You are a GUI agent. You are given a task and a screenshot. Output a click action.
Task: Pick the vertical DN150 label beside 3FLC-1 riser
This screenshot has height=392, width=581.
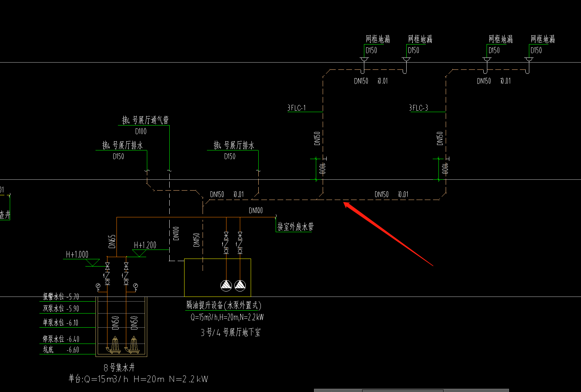click(x=317, y=139)
